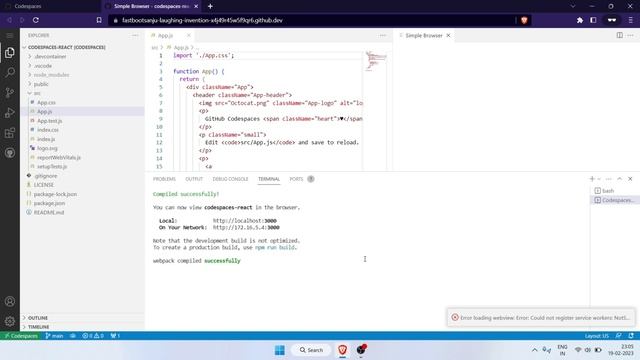
Task: Click the editor minimap
Action: pos(376,61)
